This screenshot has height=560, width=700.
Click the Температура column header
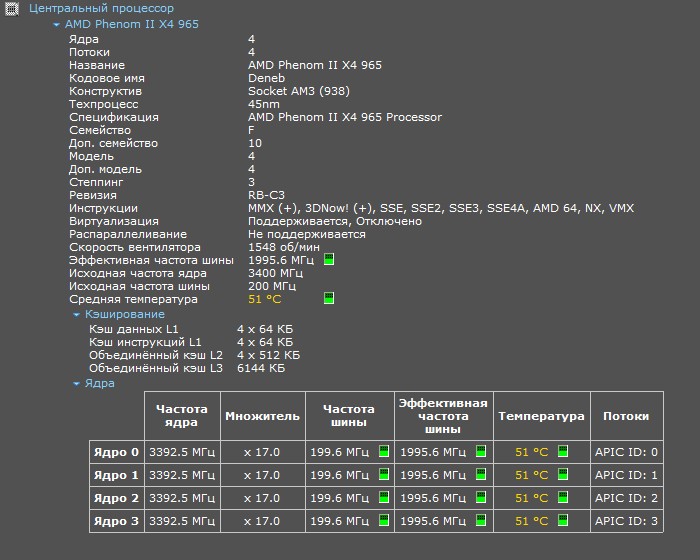pyautogui.click(x=542, y=416)
